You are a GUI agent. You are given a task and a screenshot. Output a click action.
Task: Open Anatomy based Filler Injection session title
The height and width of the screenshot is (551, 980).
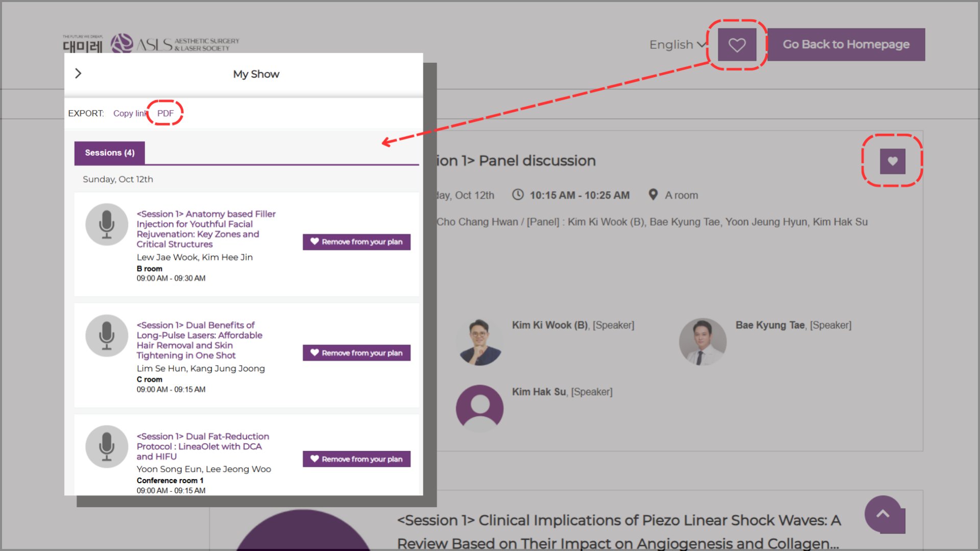[x=206, y=229]
